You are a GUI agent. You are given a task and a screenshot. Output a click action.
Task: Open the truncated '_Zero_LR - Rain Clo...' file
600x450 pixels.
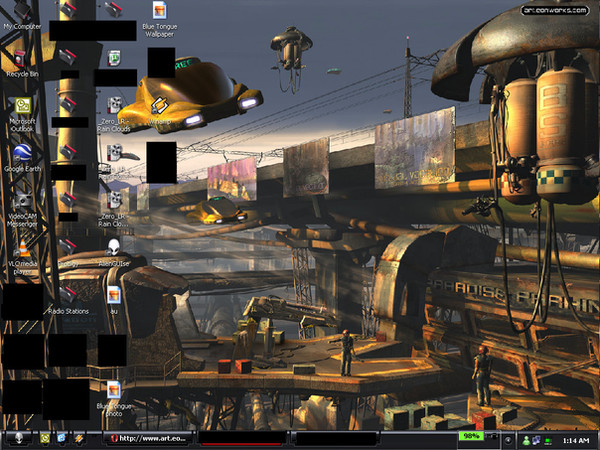click(114, 209)
